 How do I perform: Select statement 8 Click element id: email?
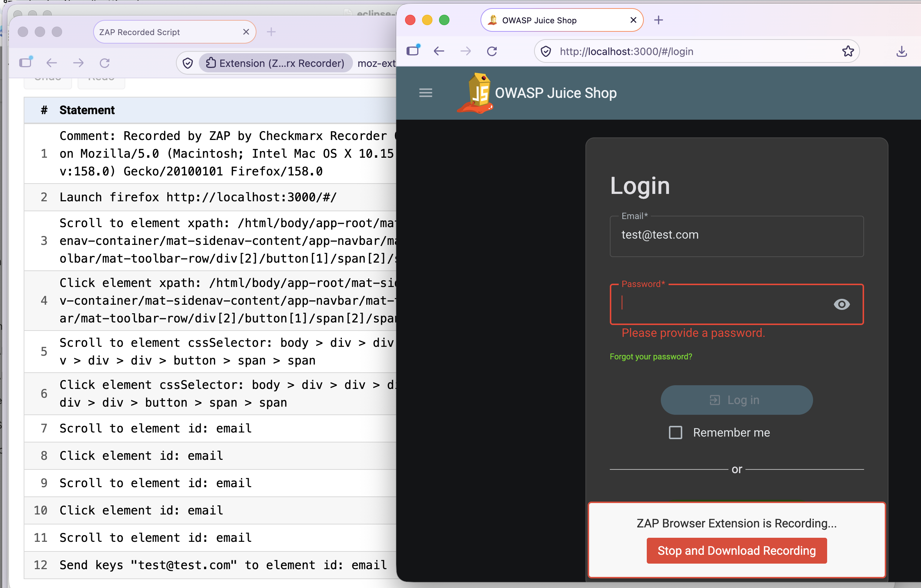click(x=210, y=456)
